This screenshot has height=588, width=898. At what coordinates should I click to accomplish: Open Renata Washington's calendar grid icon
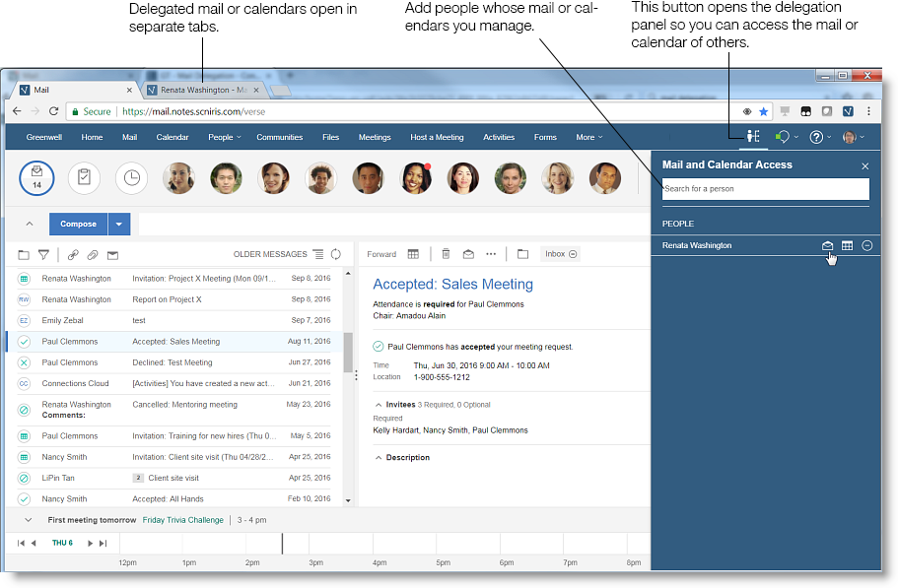(x=847, y=245)
